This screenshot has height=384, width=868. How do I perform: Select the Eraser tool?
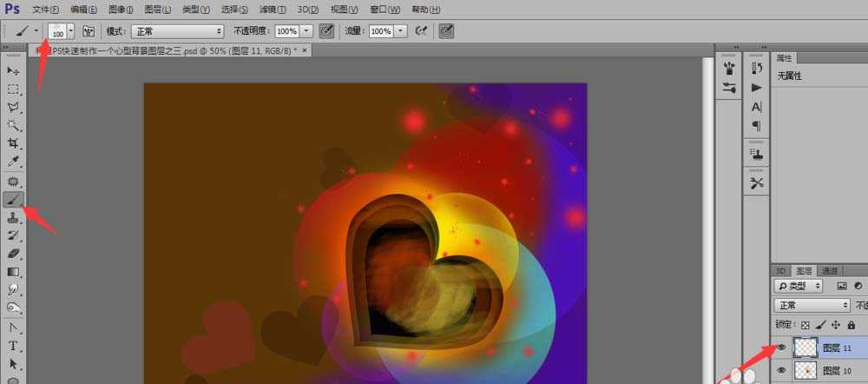click(13, 254)
